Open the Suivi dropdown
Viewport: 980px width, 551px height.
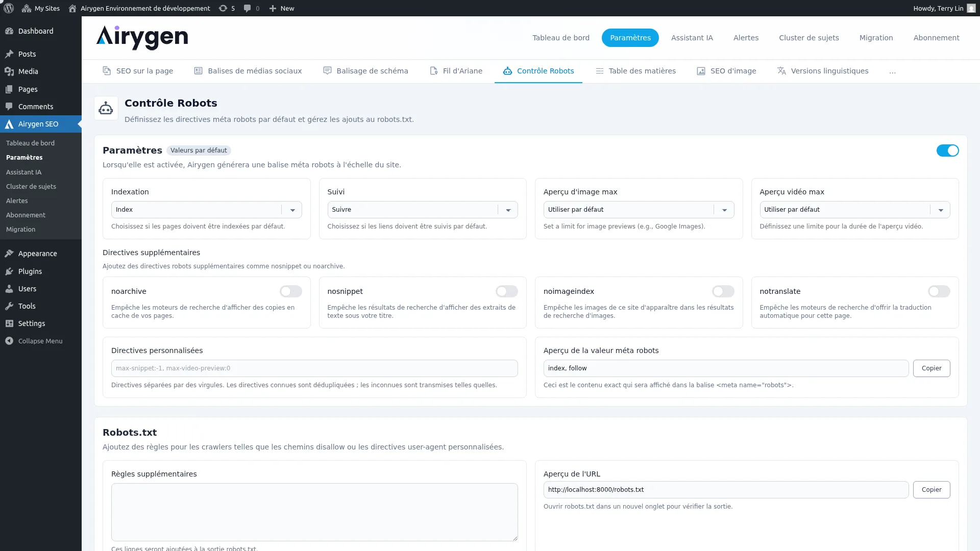[x=423, y=210]
